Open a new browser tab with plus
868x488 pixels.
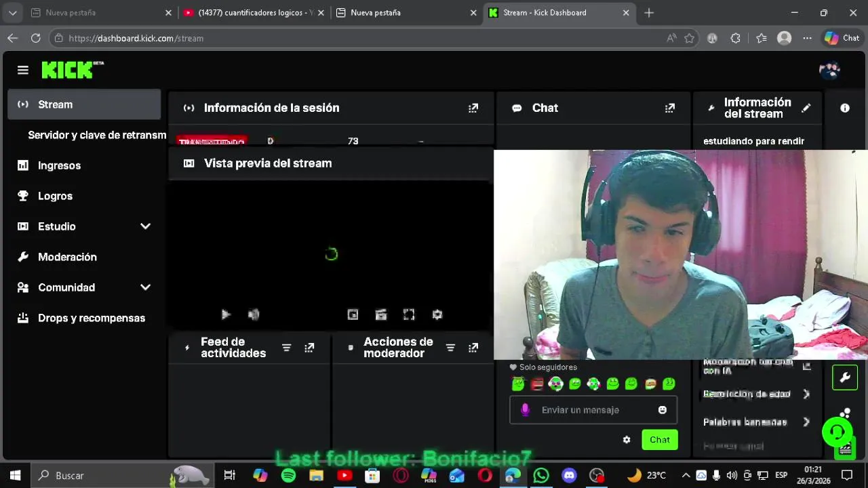point(649,12)
